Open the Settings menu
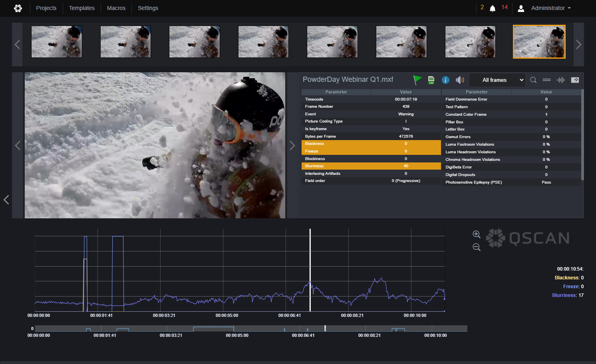Viewport: 596px width, 364px height. tap(148, 8)
